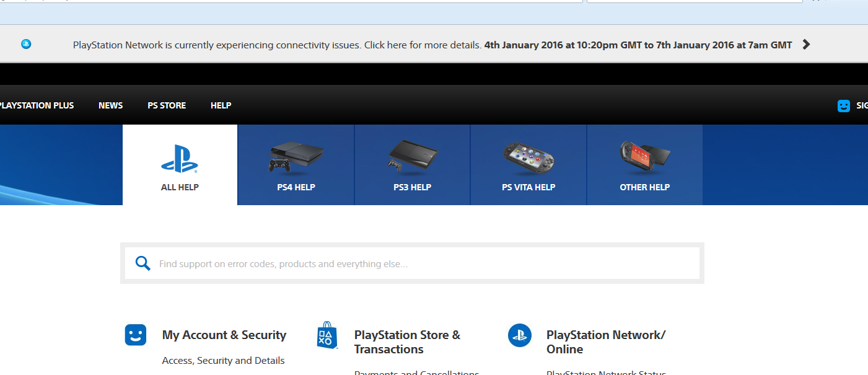Click the PlayStation Network round logo icon
This screenshot has width=868, height=375.
tap(520, 335)
